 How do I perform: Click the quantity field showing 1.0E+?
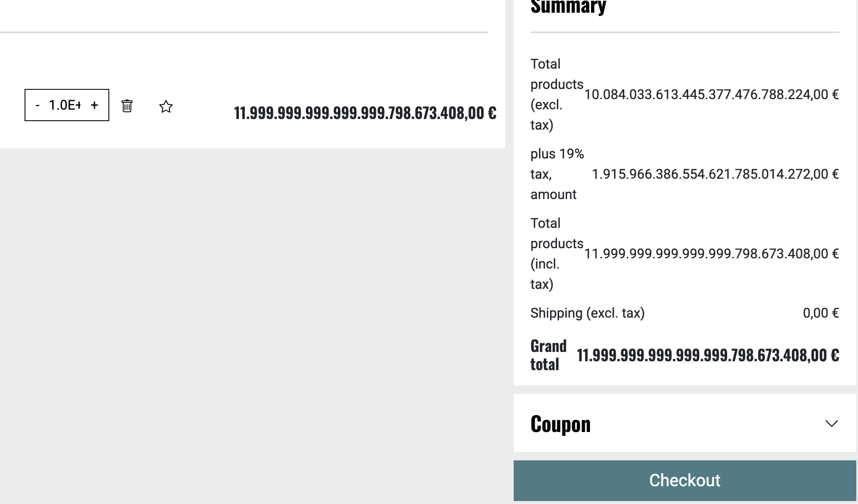pos(65,105)
